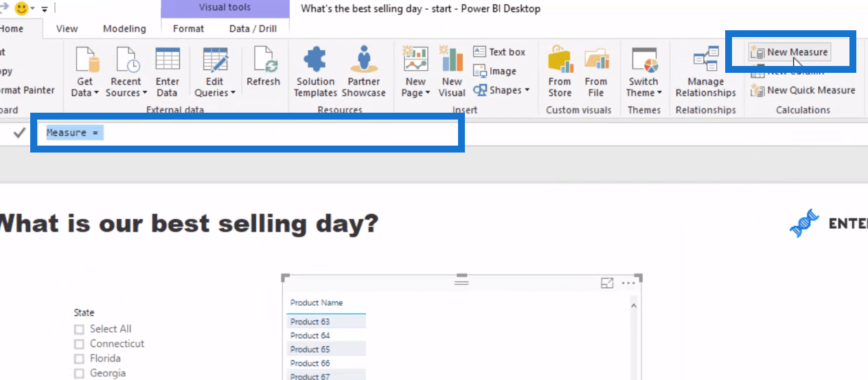Select the Product 66 row
Image resolution: width=868 pixels, height=380 pixels.
coord(326,363)
